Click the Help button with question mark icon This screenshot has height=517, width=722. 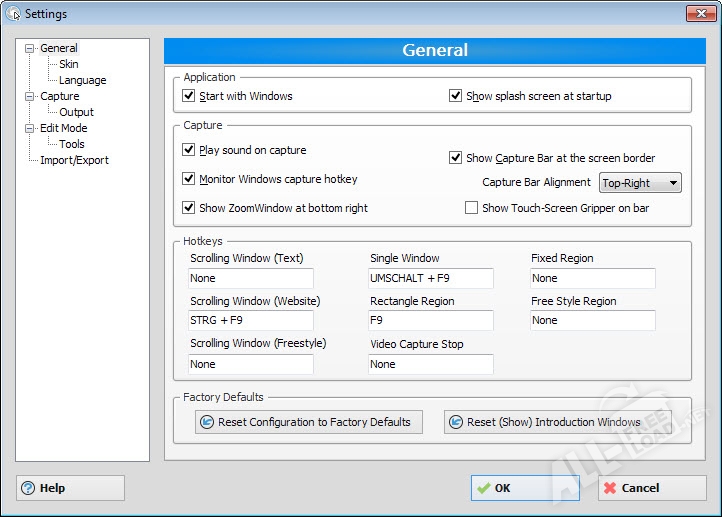click(70, 488)
